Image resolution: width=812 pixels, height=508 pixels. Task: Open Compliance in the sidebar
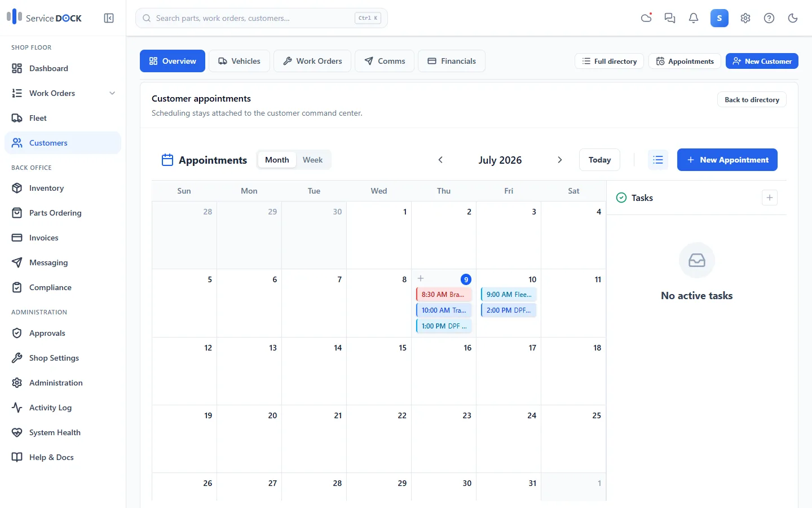(x=63, y=287)
